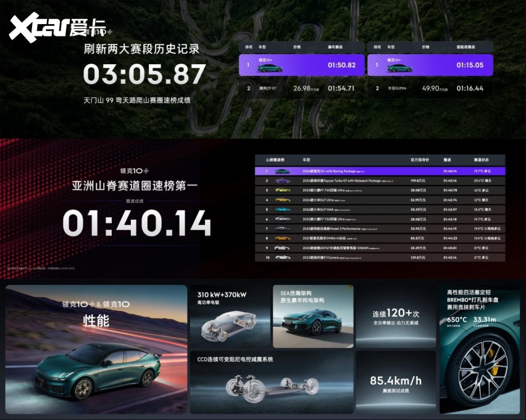Click the 赛道状态 column header
Screen dimensions: 526x420
[x=481, y=160]
